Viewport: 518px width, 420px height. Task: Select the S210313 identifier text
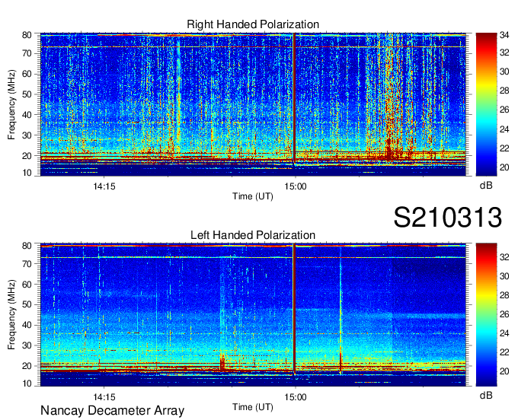[448, 218]
